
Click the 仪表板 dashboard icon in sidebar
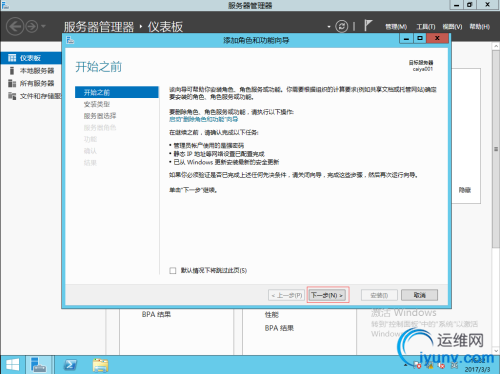coord(12,58)
